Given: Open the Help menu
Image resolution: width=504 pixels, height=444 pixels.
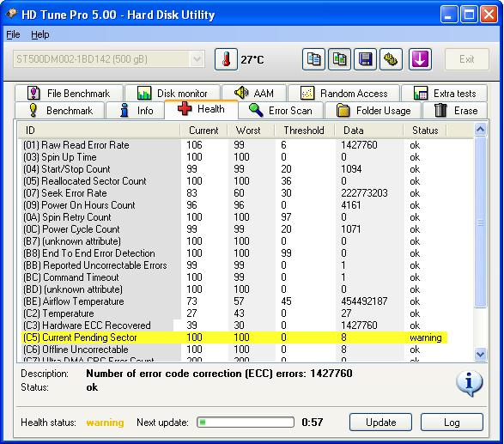Looking at the screenshot, I should 40,34.
